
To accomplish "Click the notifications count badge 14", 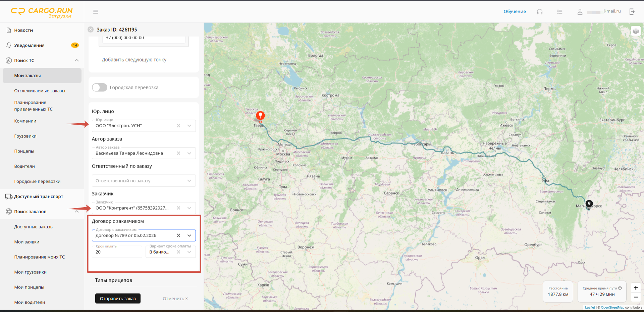I will [75, 45].
